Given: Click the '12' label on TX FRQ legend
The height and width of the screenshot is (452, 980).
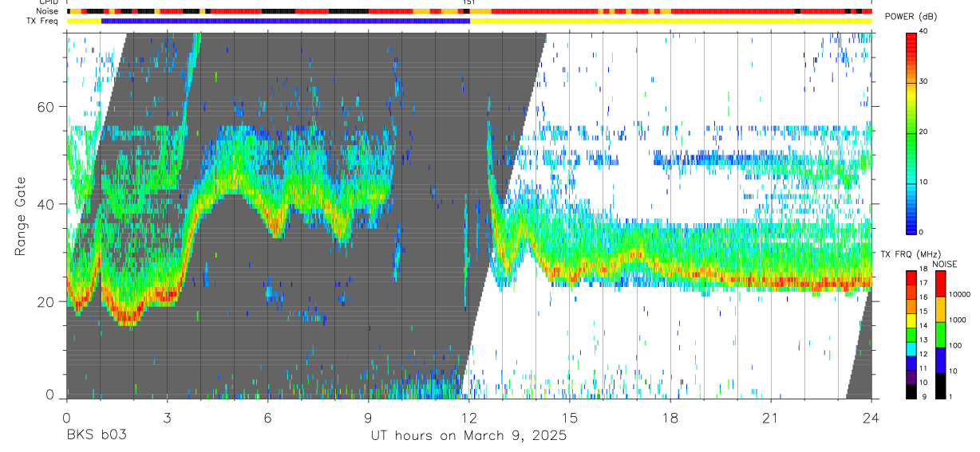Looking at the screenshot, I should coord(924,354).
